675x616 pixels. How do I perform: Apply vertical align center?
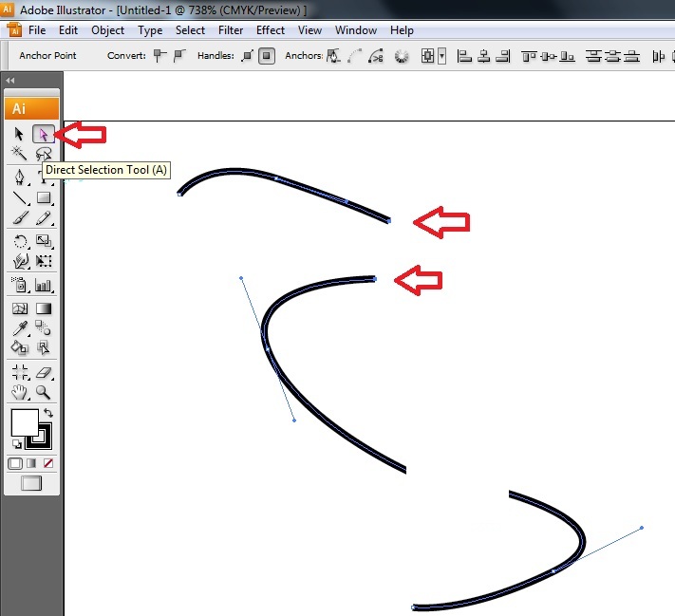549,56
